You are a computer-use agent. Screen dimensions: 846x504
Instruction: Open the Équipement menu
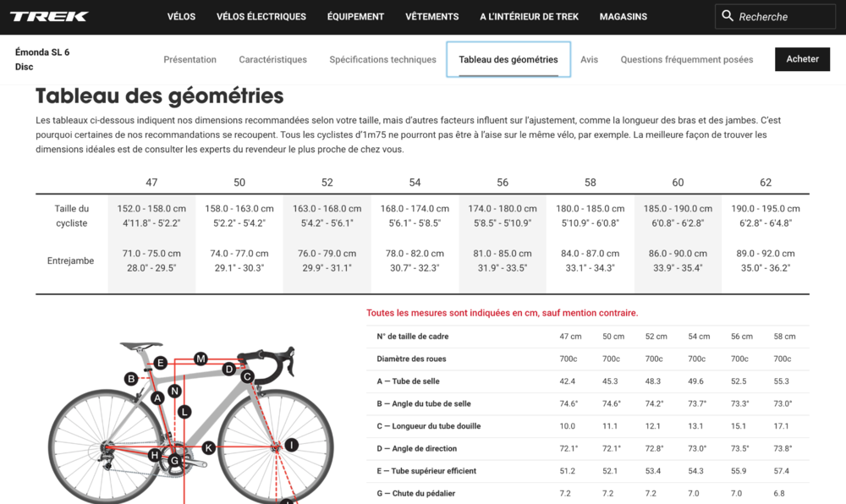point(355,17)
